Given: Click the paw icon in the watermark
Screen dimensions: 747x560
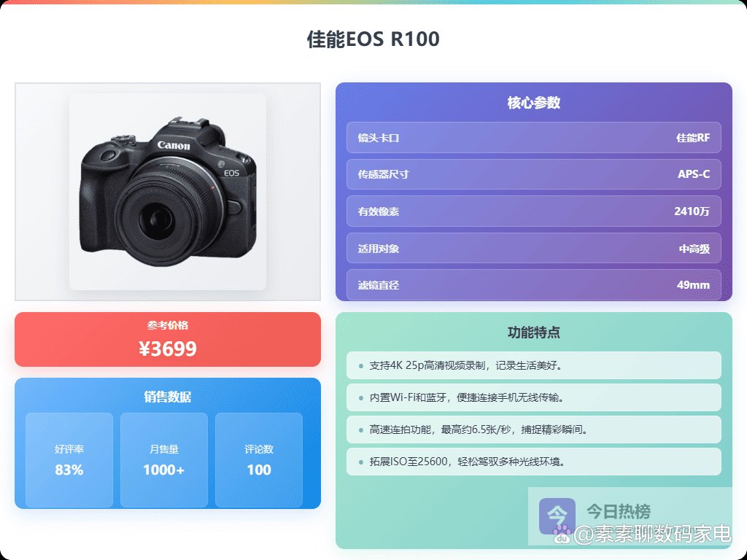Looking at the screenshot, I should 562,534.
